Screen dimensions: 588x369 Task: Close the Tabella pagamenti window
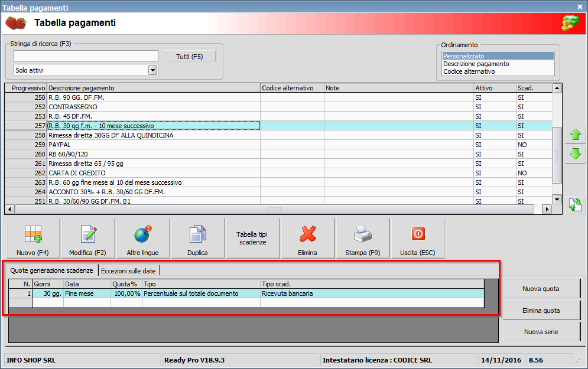pyautogui.click(x=580, y=6)
